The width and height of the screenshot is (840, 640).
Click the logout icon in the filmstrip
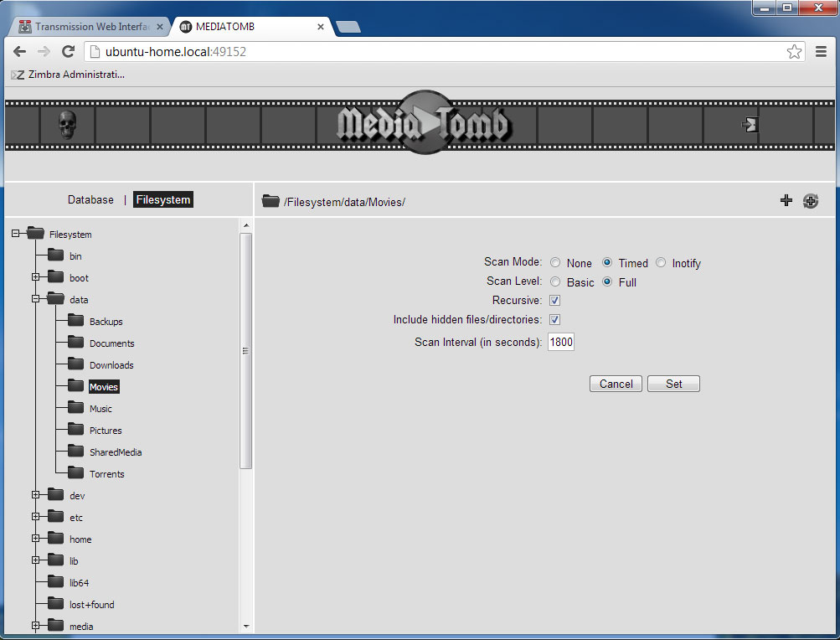[x=750, y=125]
